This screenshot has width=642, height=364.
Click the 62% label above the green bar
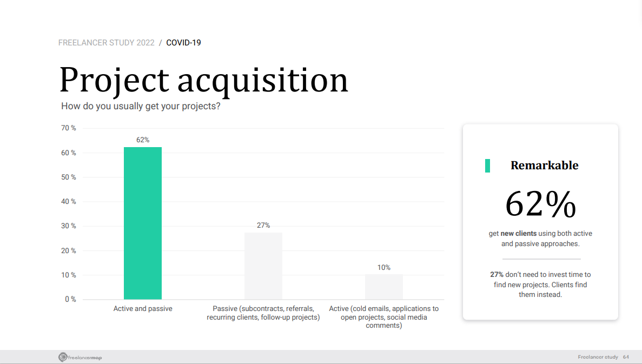tap(143, 140)
